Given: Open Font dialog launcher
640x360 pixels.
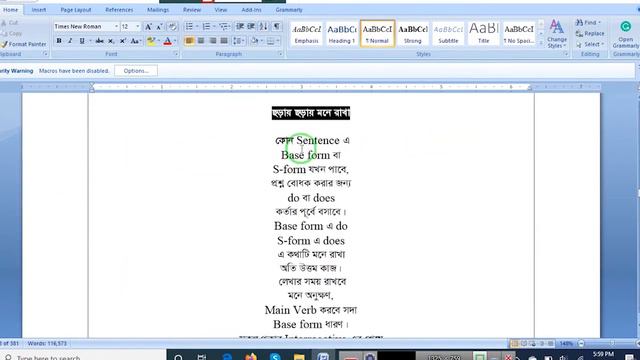Looking at the screenshot, I should coord(176,54).
